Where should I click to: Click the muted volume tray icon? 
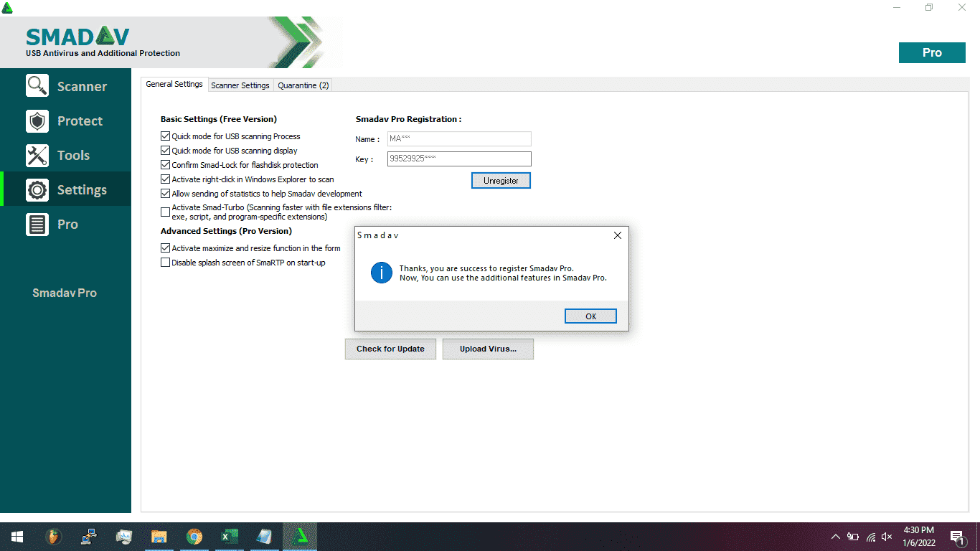pos(887,537)
